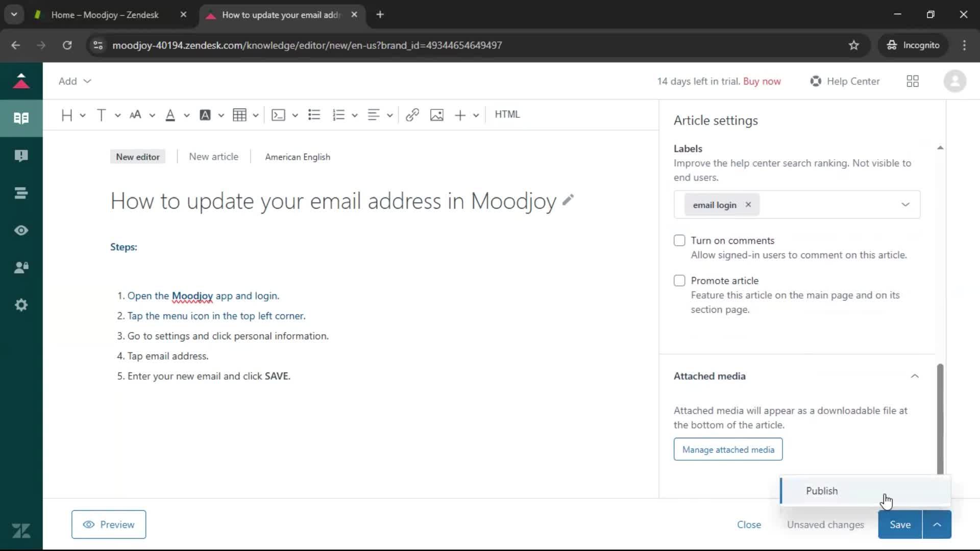Open a new browser tab

tap(380, 15)
